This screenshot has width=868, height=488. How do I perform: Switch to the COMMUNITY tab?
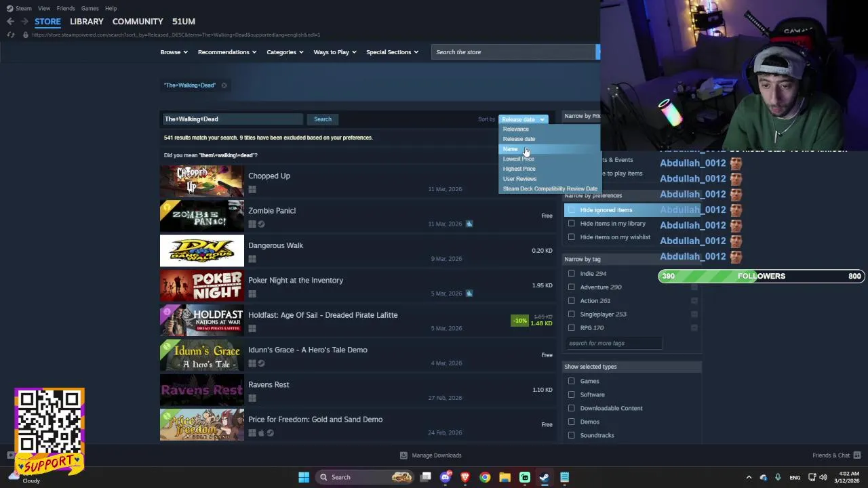138,22
